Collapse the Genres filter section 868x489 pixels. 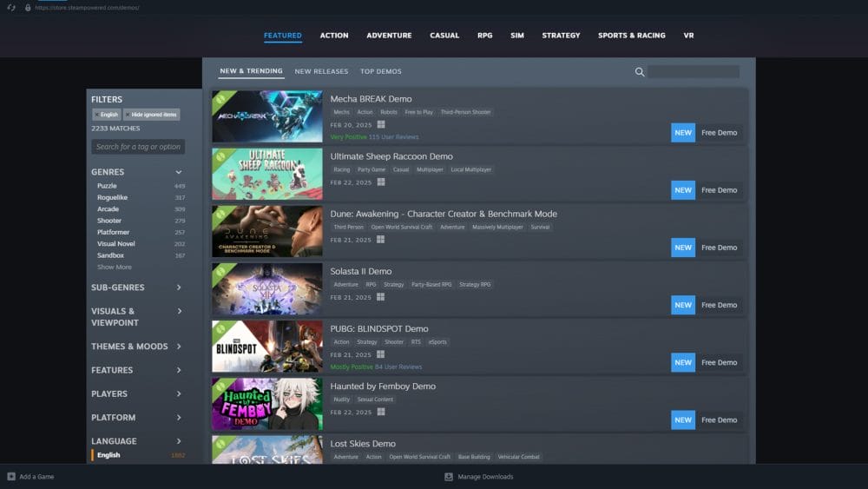(x=179, y=172)
